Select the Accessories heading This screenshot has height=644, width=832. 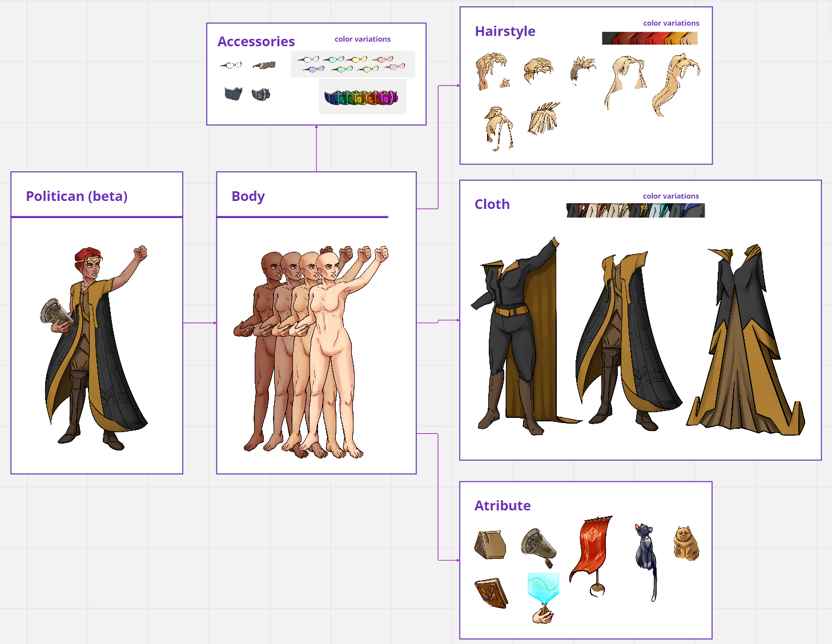(256, 42)
